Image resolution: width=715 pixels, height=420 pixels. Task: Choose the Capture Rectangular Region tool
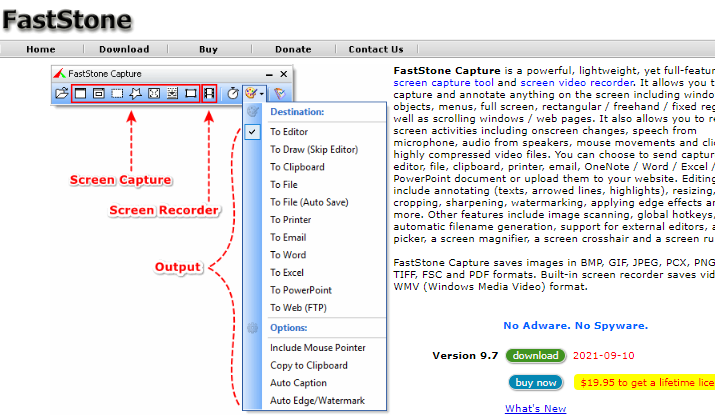coord(117,93)
